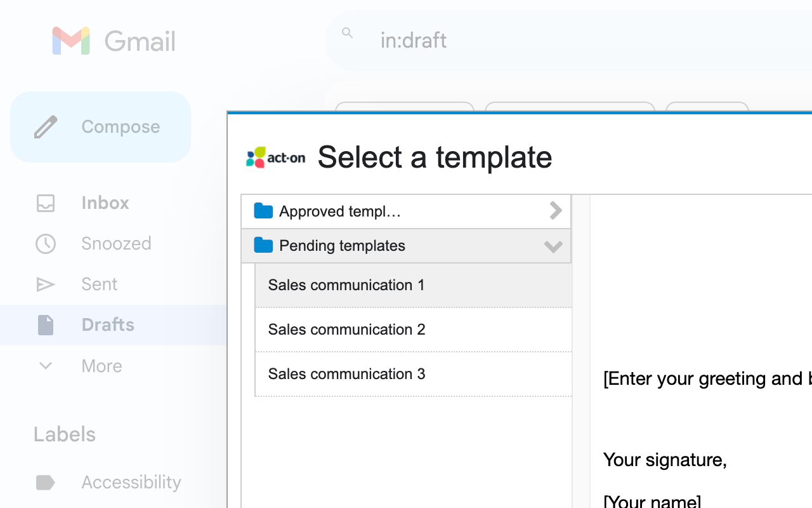Image resolution: width=812 pixels, height=508 pixels.
Task: Click in the in:draft search field
Action: tap(507, 41)
